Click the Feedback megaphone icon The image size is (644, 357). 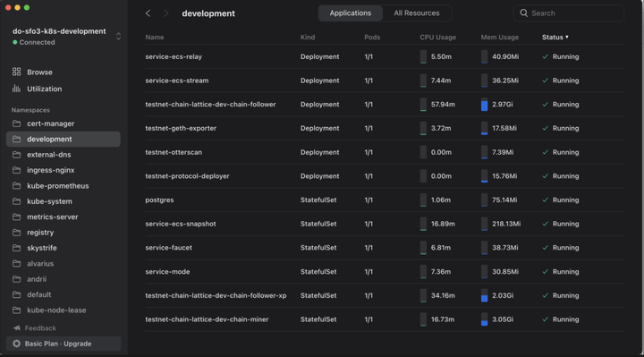(x=16, y=327)
